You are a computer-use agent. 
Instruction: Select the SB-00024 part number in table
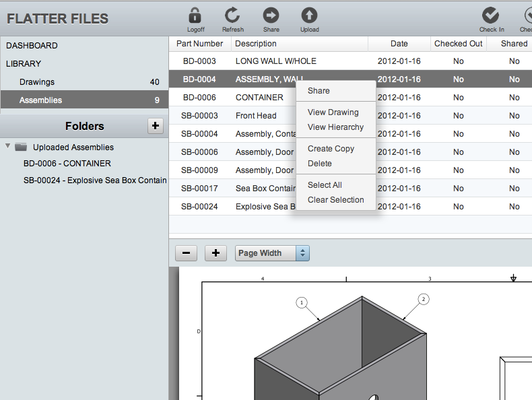[199, 207]
